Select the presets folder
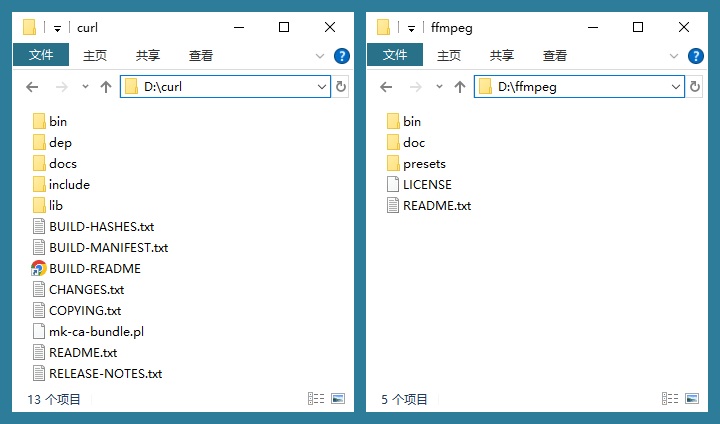This screenshot has height=424, width=720. (424, 163)
